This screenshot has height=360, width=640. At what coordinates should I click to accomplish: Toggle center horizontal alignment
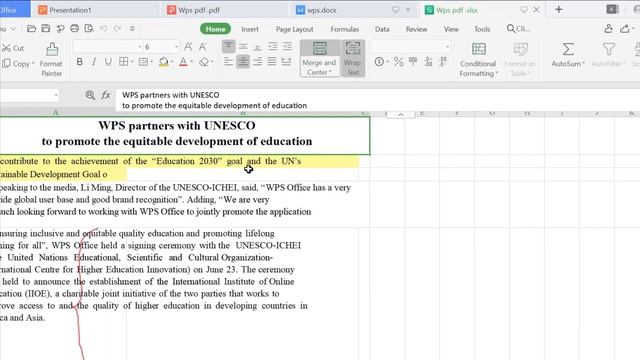[x=243, y=62]
